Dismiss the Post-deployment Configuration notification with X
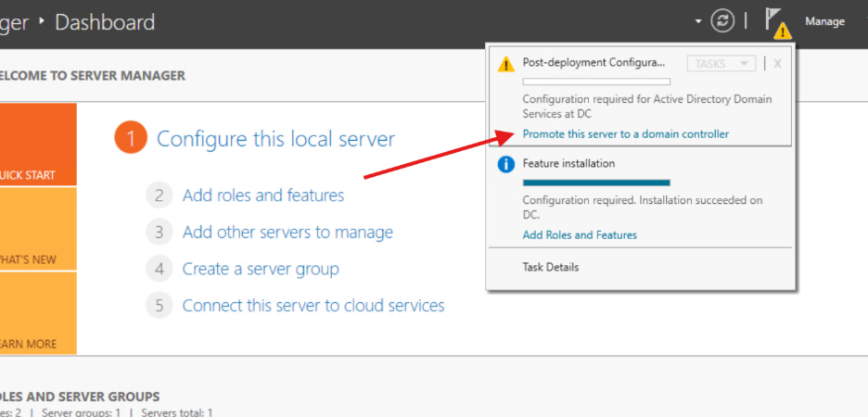Viewport: 868px width, 417px height. point(777,63)
